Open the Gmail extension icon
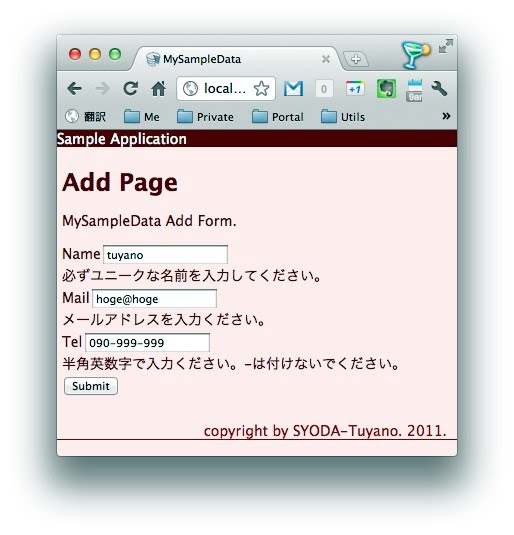This screenshot has height=535, width=514. (x=293, y=89)
